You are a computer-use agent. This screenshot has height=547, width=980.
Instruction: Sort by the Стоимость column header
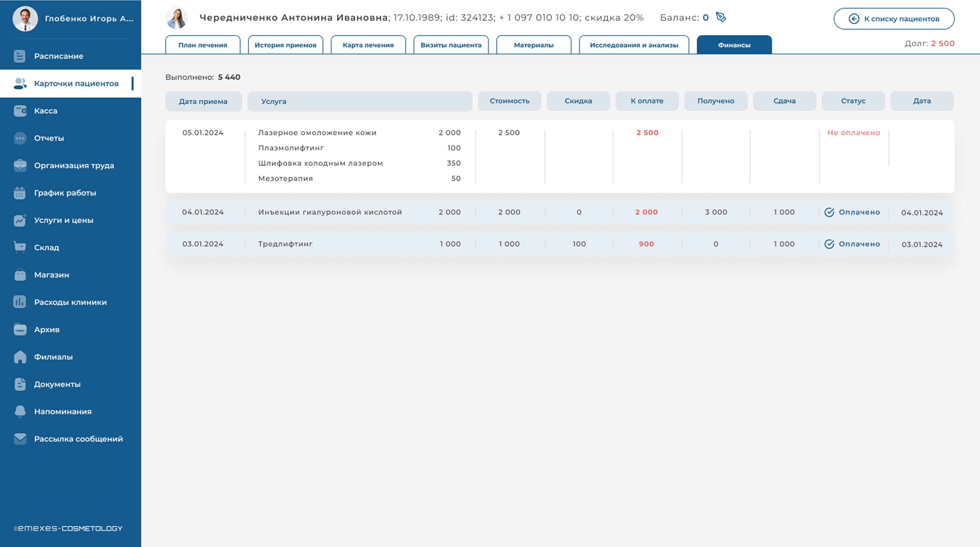click(509, 101)
